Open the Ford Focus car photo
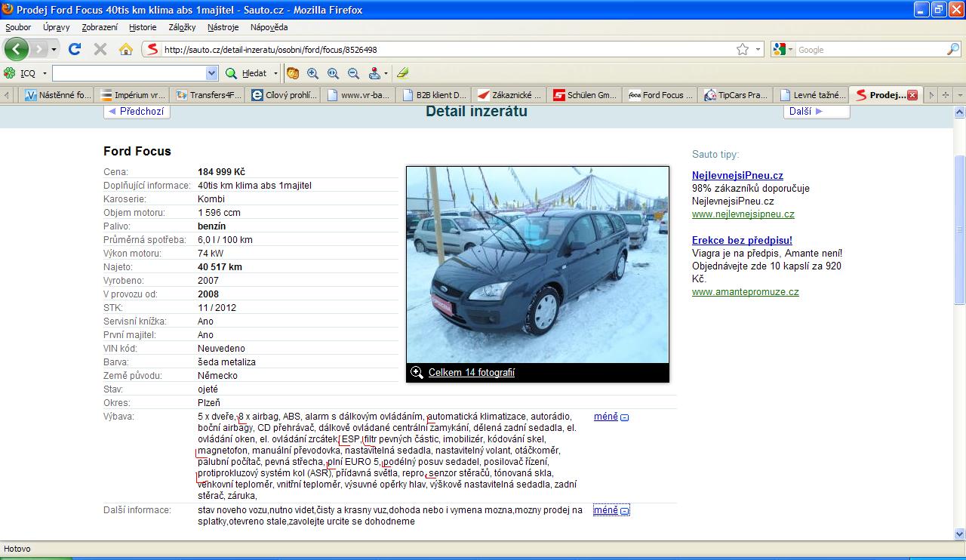 click(x=537, y=264)
